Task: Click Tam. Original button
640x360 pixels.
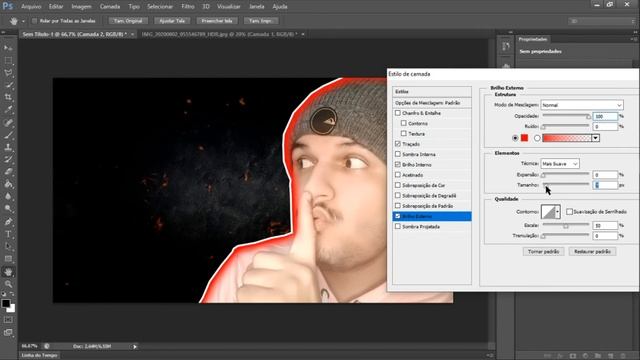Action: pos(128,21)
